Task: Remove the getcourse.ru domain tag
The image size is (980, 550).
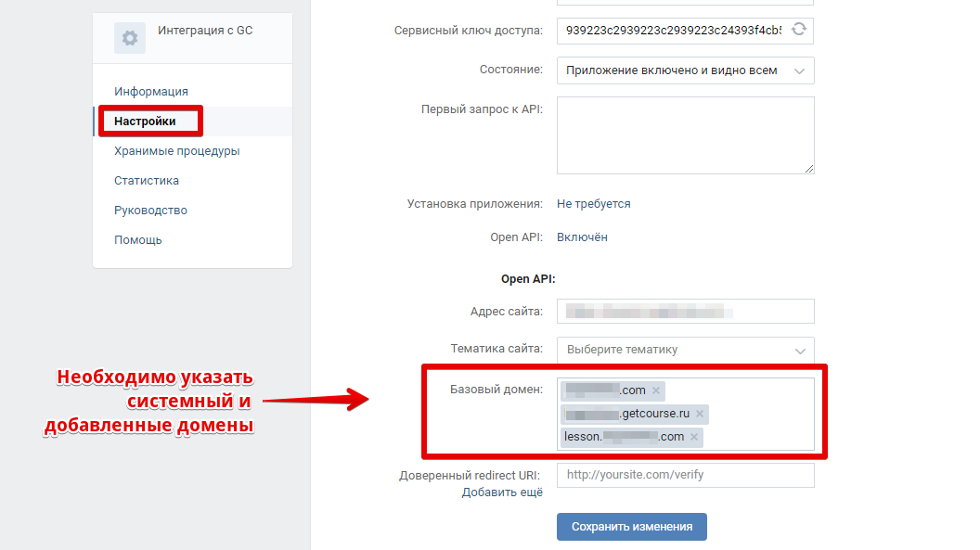Action: pyautogui.click(x=700, y=414)
